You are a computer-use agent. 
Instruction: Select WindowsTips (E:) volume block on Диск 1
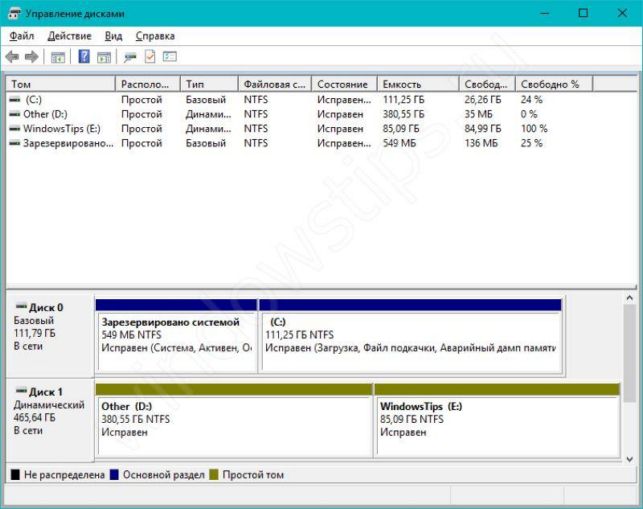497,420
